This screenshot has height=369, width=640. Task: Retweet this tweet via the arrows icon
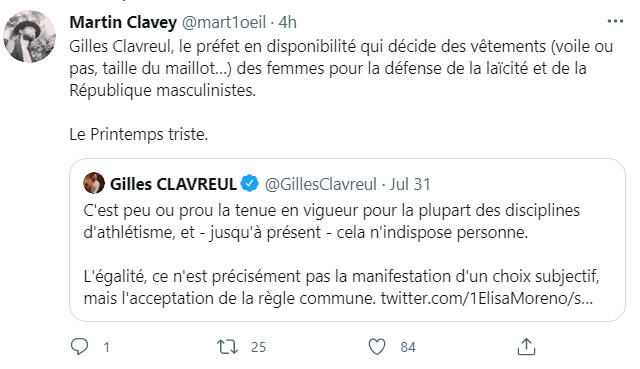click(227, 347)
